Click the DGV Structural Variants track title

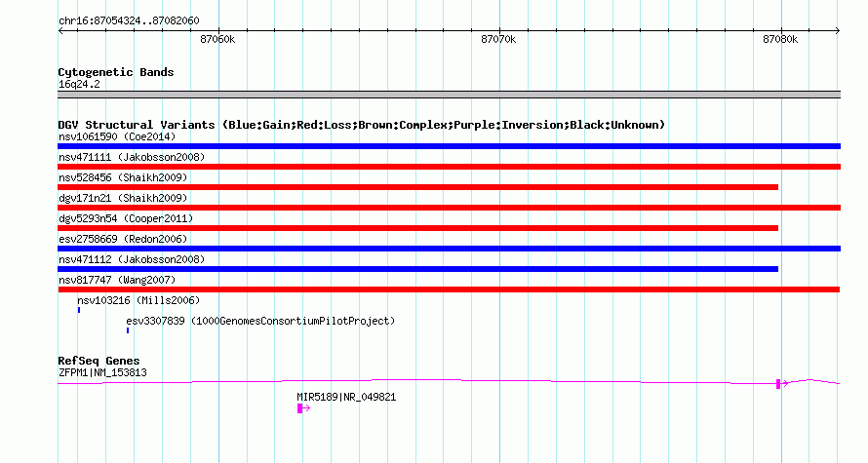[362, 125]
